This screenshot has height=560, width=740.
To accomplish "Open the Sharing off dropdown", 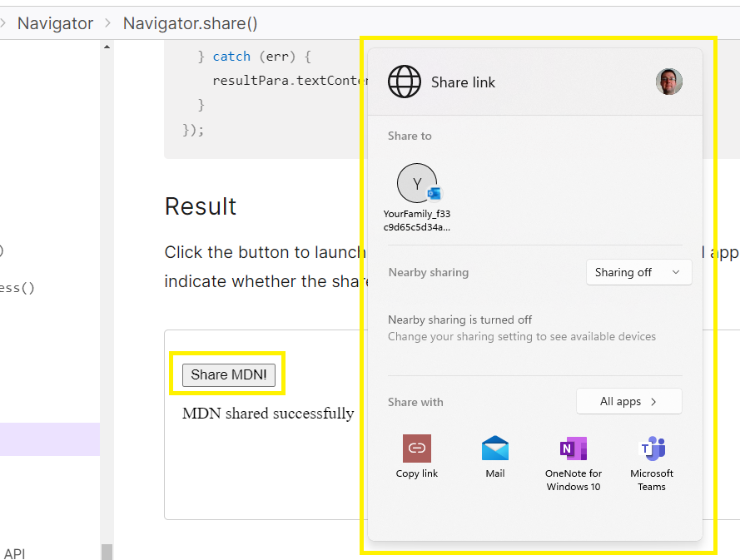I will point(638,272).
